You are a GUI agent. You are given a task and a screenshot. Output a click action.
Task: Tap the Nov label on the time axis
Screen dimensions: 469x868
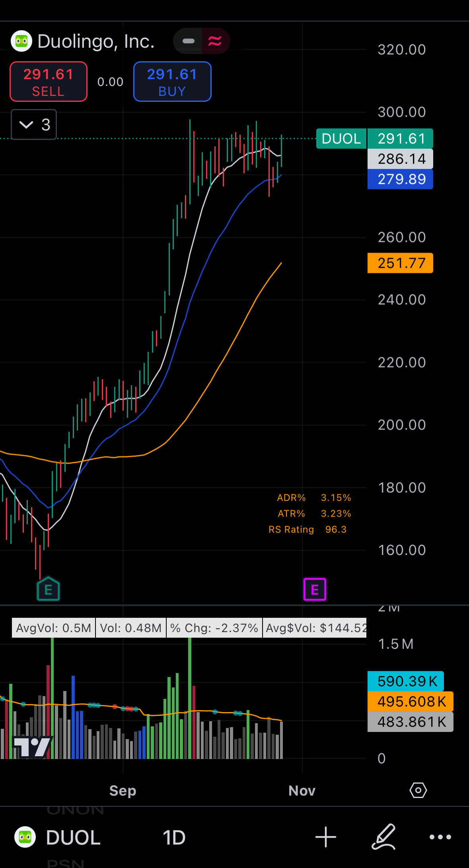302,790
